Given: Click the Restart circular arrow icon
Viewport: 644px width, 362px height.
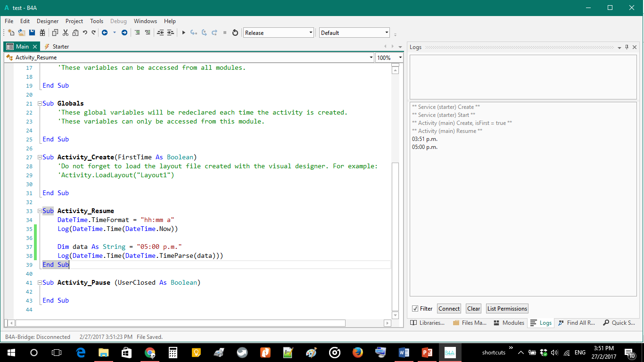Looking at the screenshot, I should click(235, 33).
